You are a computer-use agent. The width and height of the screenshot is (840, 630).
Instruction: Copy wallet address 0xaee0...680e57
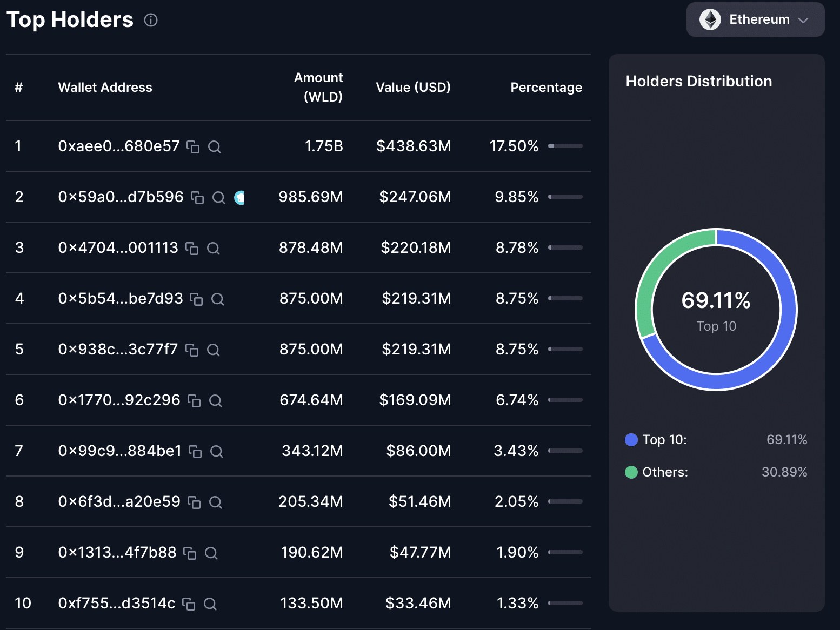click(x=193, y=147)
